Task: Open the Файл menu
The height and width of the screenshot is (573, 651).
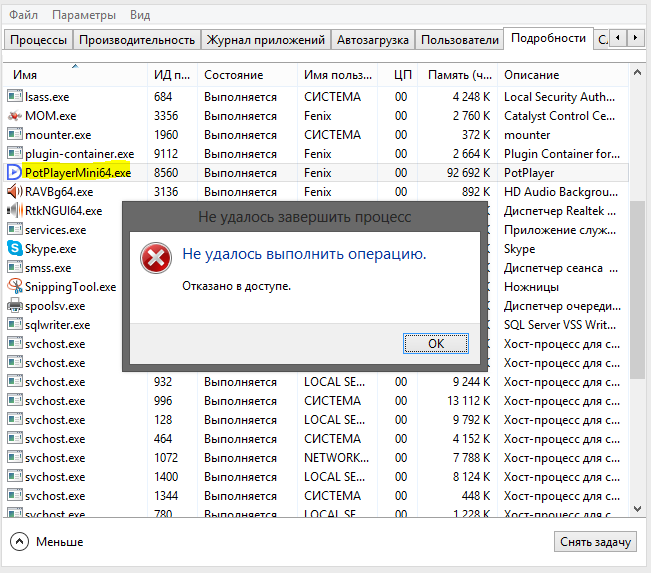Action: (x=24, y=15)
